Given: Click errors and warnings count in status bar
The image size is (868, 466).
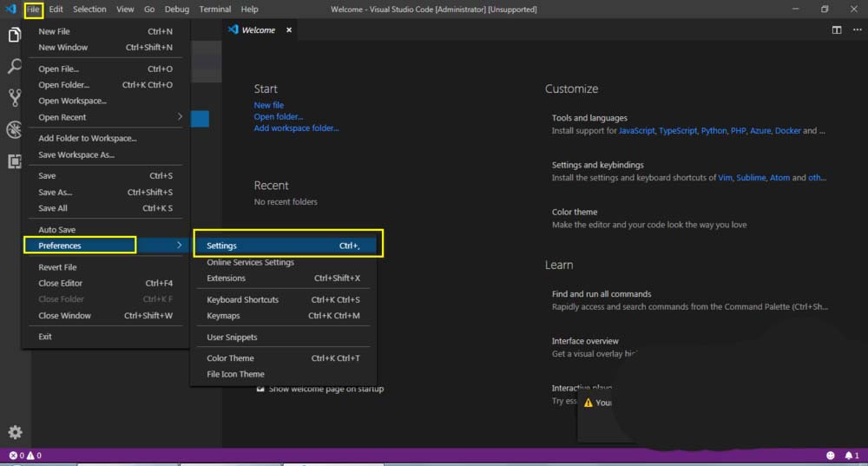Looking at the screenshot, I should point(25,456).
